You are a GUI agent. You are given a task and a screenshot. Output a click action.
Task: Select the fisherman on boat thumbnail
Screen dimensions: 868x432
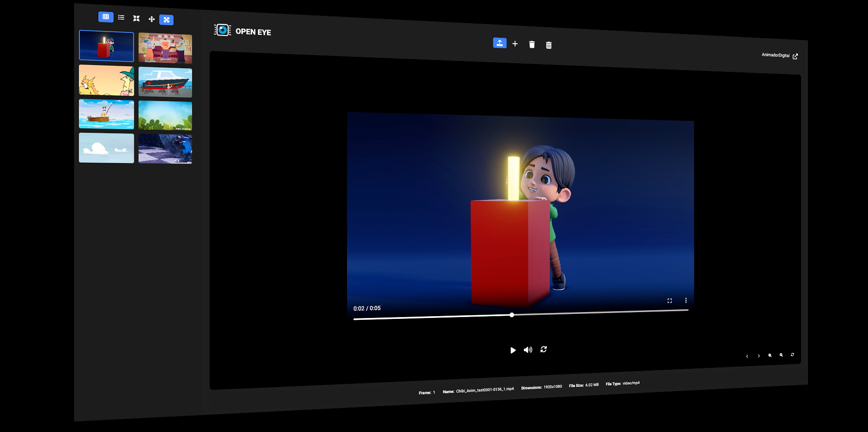(106, 114)
